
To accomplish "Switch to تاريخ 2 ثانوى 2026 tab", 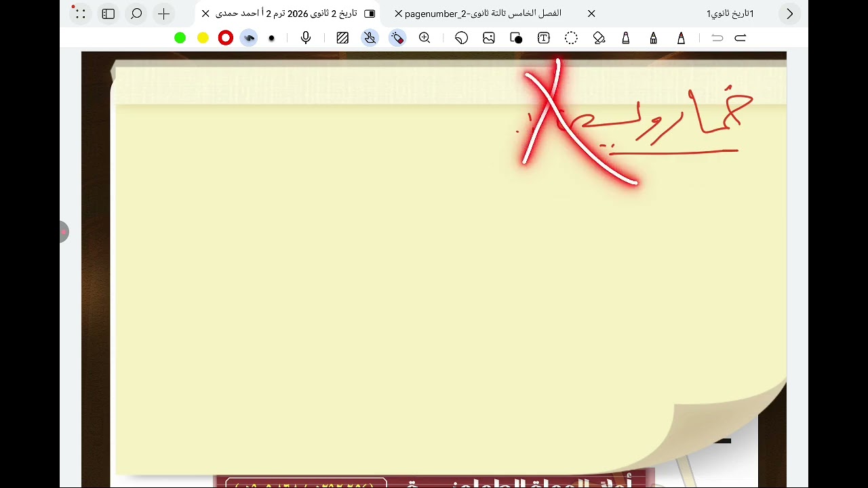I will pyautogui.click(x=286, y=14).
